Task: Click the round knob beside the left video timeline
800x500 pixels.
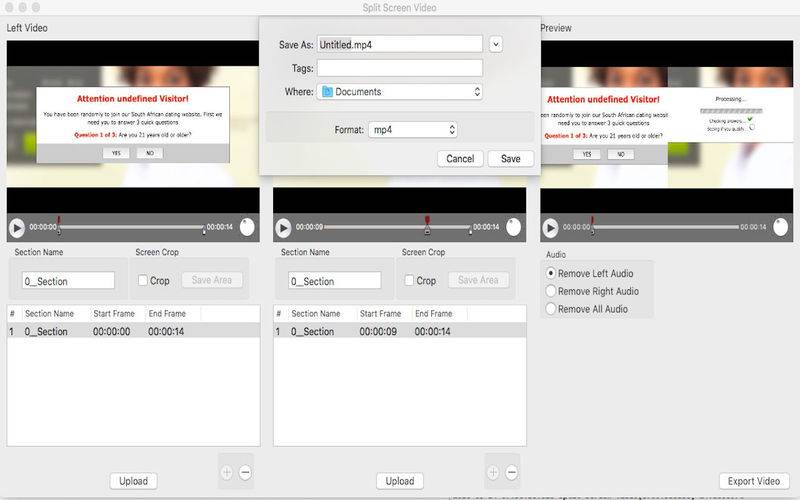Action: pyautogui.click(x=247, y=227)
